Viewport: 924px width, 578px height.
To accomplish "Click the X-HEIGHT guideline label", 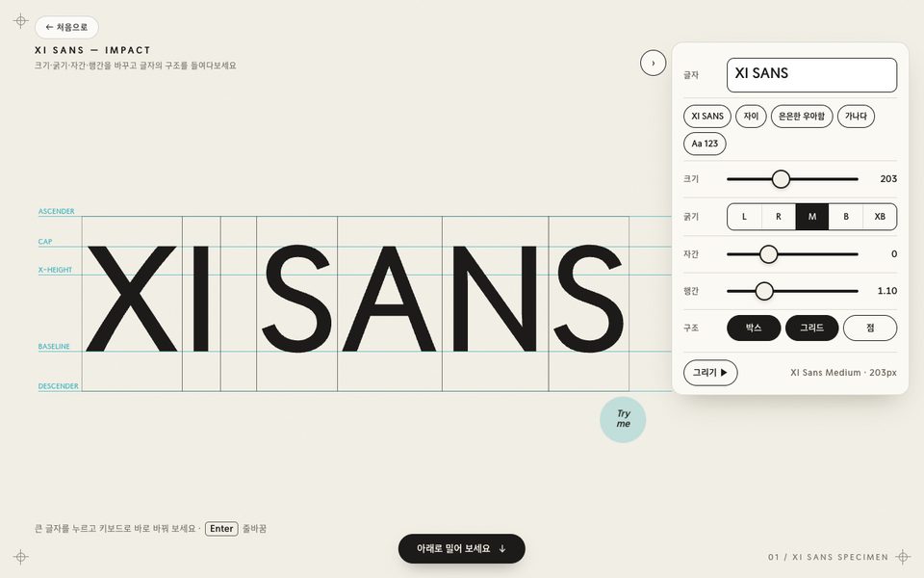I will click(x=56, y=270).
